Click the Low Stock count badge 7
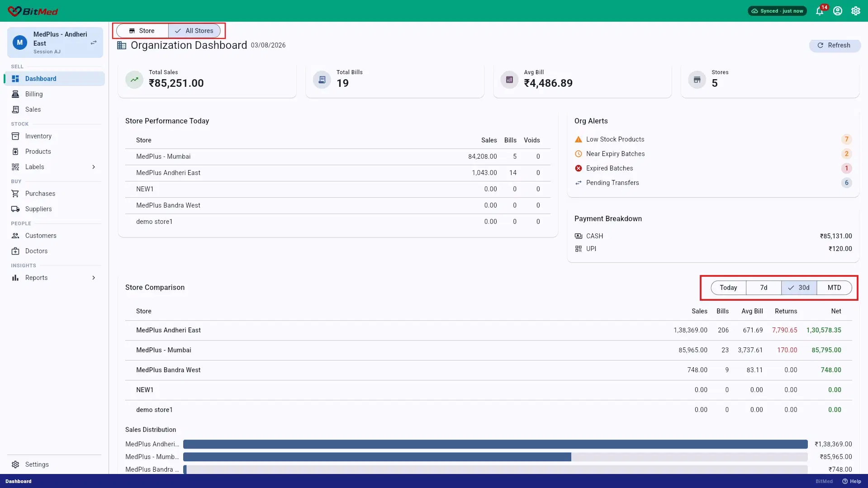Image resolution: width=868 pixels, height=488 pixels. coord(847,139)
